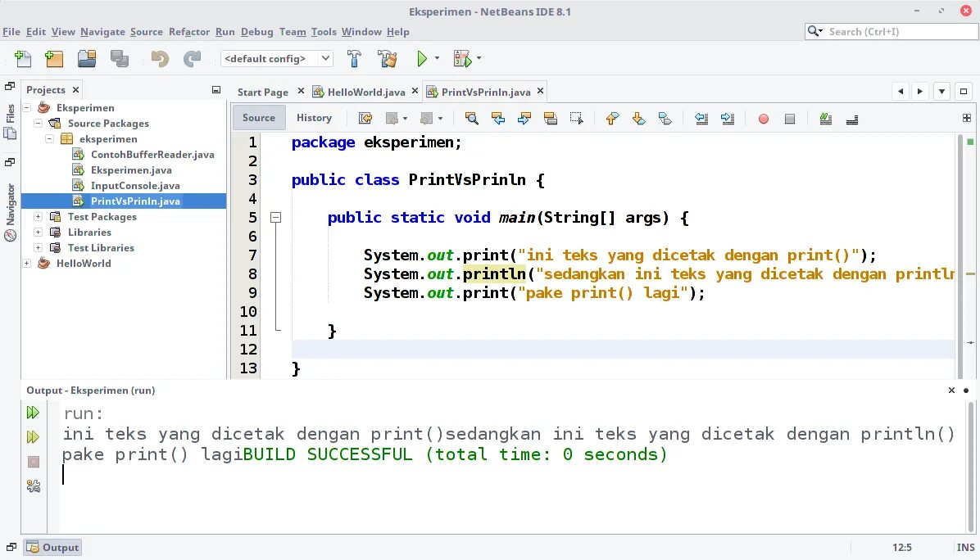
Task: Select InputConsole.java in project tree
Action: [135, 185]
